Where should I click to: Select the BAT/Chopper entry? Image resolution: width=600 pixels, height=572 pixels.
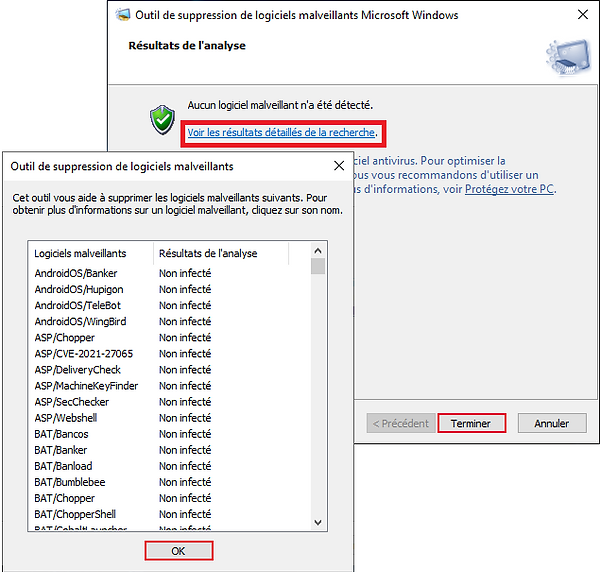[64, 498]
